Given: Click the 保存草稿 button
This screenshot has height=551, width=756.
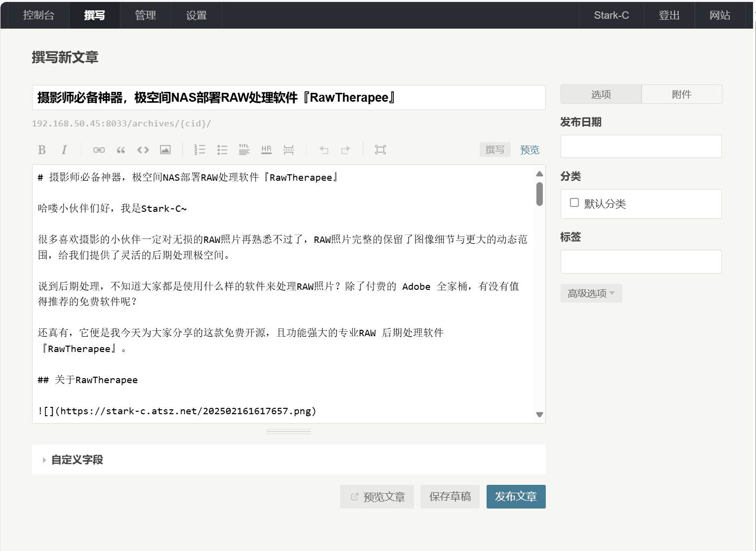Looking at the screenshot, I should pyautogui.click(x=450, y=497).
